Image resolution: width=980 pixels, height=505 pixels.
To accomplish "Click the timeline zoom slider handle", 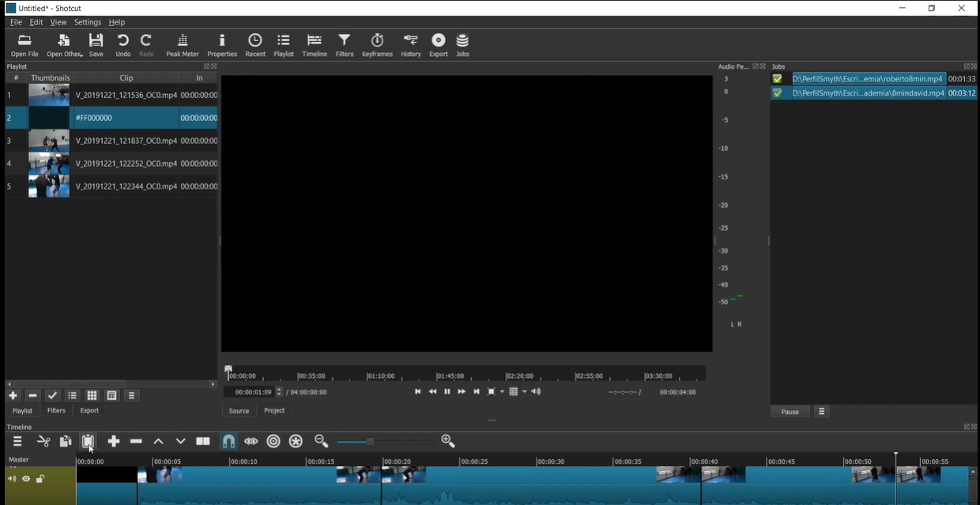I will coord(369,442).
